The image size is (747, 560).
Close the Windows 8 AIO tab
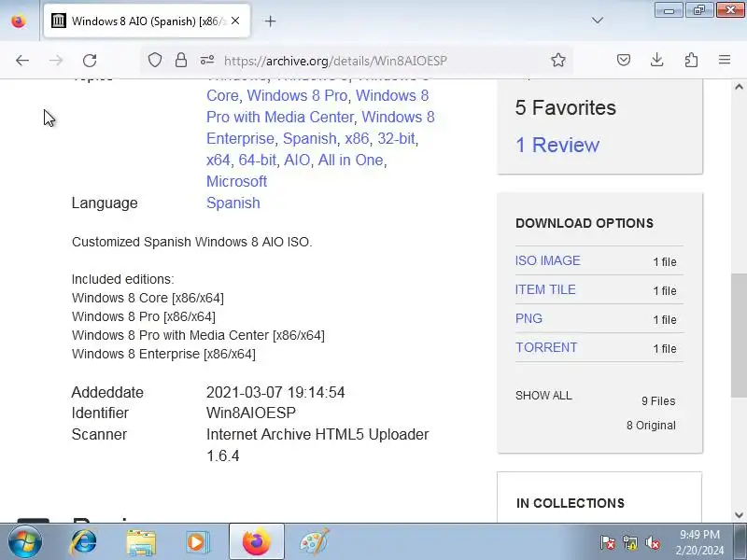coord(235,21)
